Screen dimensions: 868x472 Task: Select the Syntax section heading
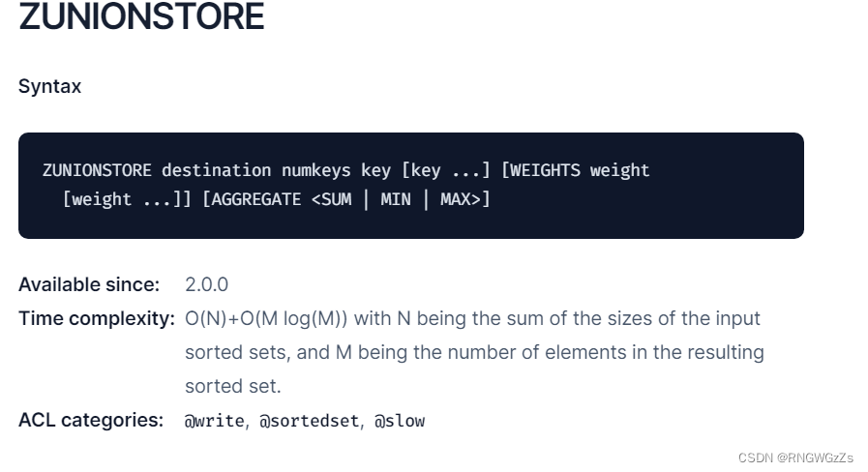(x=49, y=86)
